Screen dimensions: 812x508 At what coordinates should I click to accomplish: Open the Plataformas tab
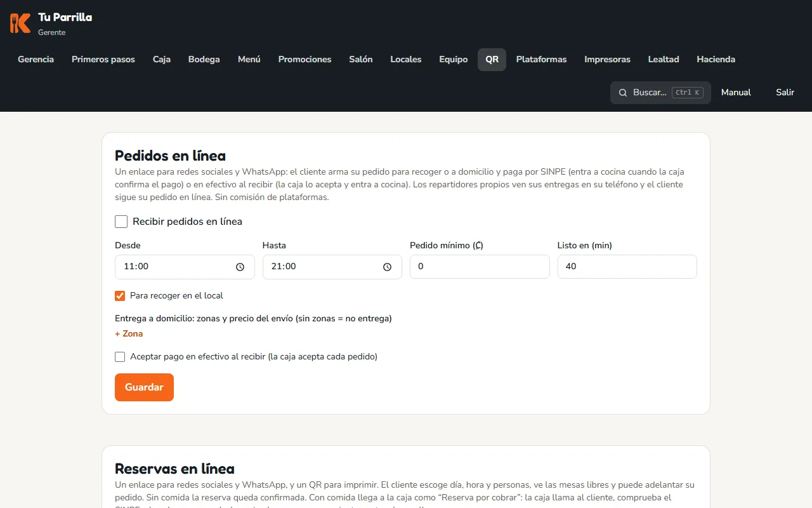point(542,59)
